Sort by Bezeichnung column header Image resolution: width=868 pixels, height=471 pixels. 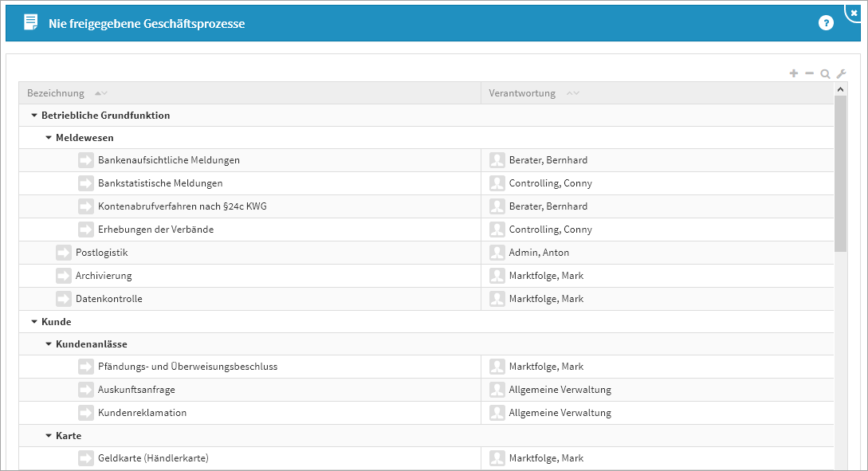[56, 93]
